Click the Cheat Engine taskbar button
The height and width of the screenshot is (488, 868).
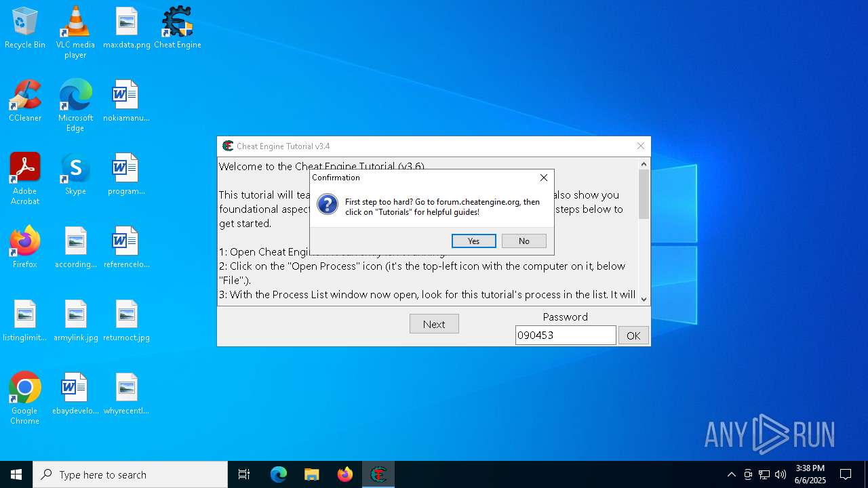[x=378, y=474]
